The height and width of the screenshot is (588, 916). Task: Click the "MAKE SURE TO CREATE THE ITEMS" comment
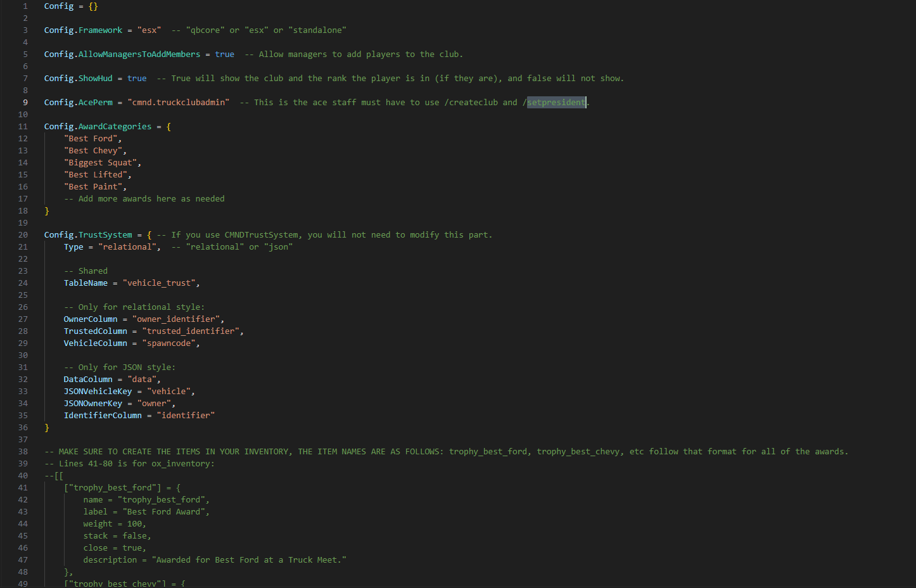click(x=446, y=452)
